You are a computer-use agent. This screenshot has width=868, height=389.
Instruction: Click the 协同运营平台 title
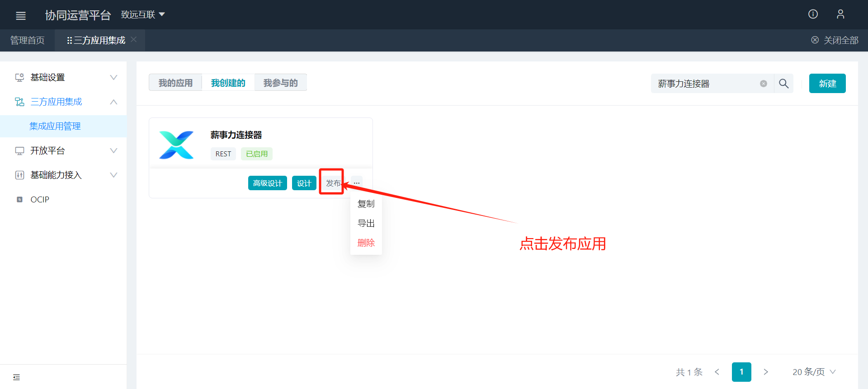[78, 15]
